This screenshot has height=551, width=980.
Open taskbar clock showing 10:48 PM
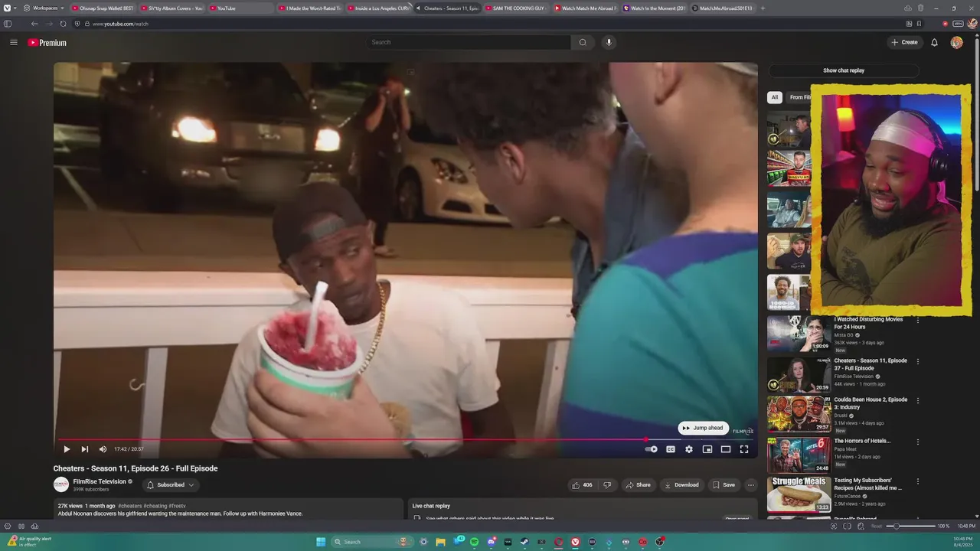pos(963,541)
